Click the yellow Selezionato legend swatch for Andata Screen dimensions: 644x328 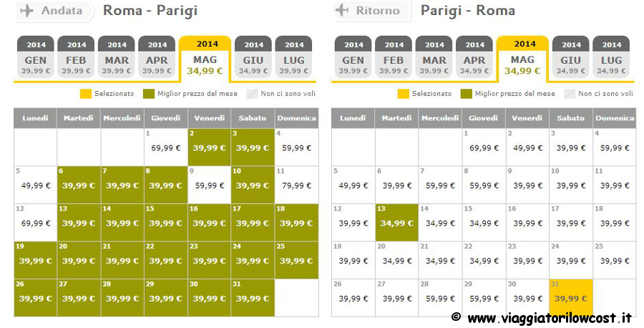pos(85,94)
